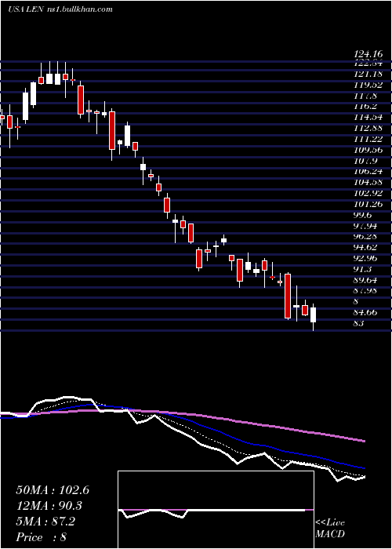This screenshot has width=392, height=549.
Task: Click the 104.58 price level label
Action: point(368,183)
